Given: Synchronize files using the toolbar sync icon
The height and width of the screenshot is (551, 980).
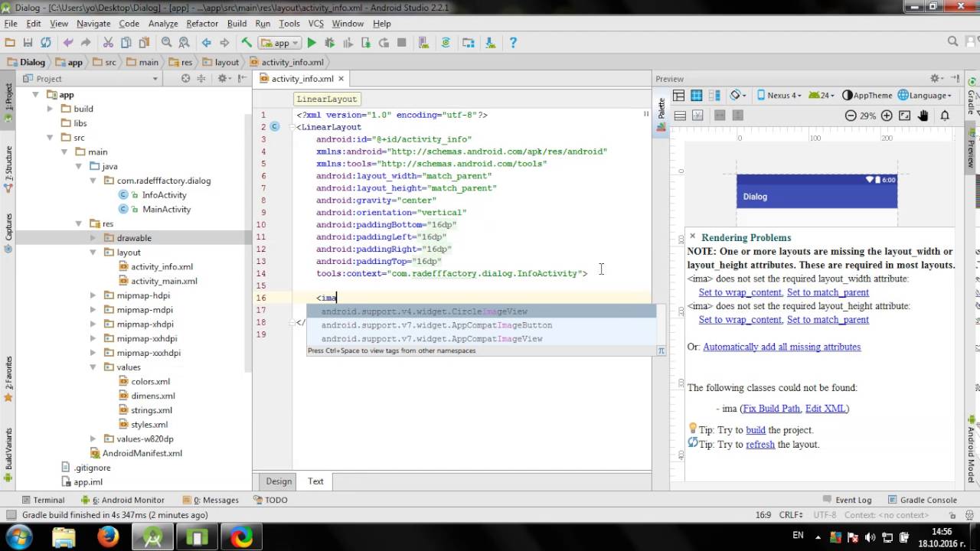Looking at the screenshot, I should [45, 43].
